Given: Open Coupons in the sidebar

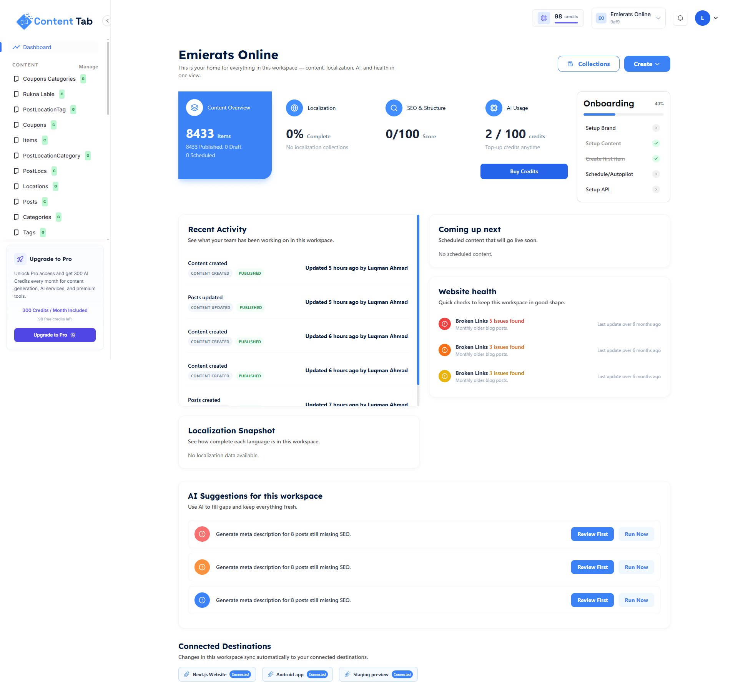Looking at the screenshot, I should point(35,125).
